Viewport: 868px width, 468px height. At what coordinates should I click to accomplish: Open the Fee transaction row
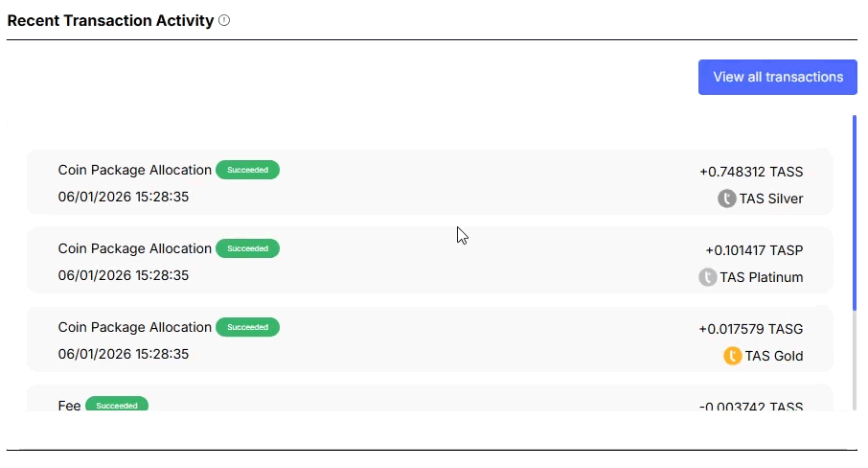[429, 401]
